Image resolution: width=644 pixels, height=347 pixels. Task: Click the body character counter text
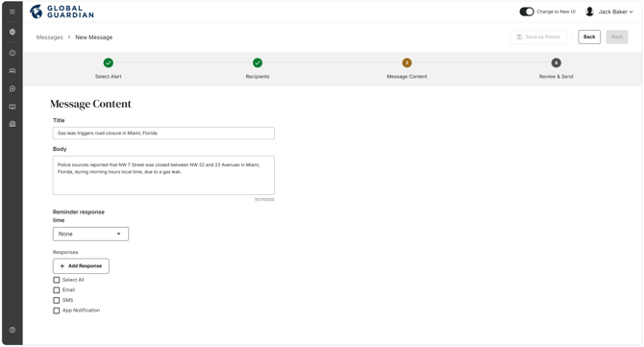[x=264, y=200]
